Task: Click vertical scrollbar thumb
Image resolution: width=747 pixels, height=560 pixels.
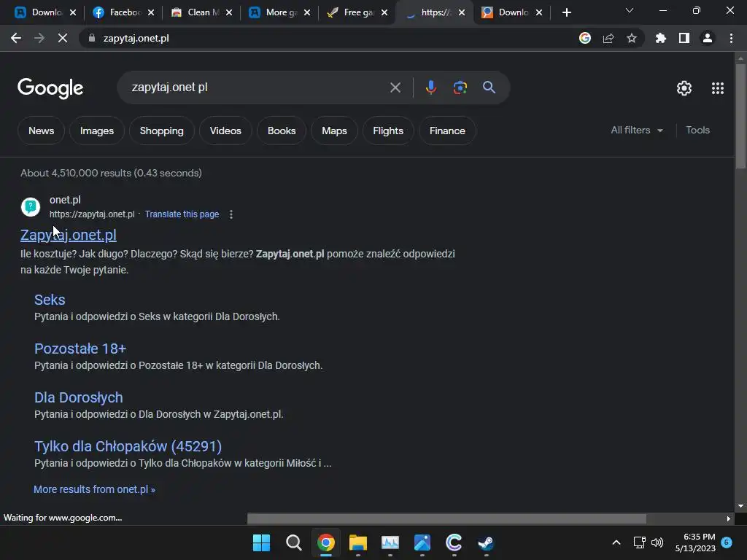Action: coord(740,117)
